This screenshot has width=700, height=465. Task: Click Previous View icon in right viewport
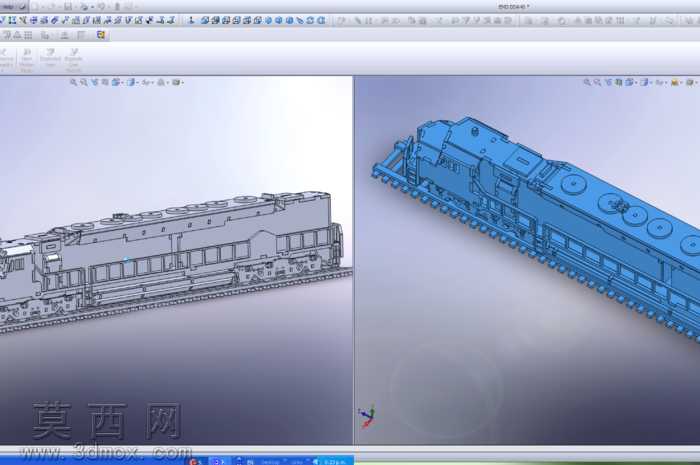click(609, 83)
